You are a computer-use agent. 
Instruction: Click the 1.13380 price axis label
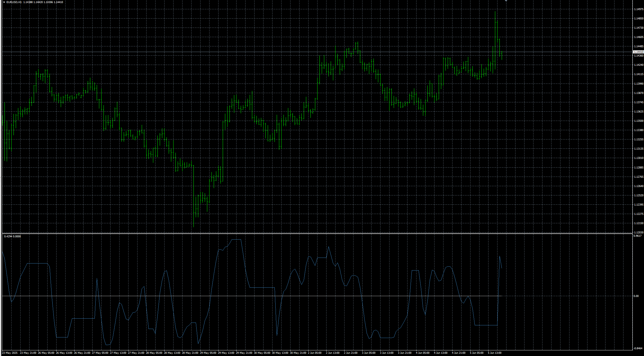coord(639,130)
